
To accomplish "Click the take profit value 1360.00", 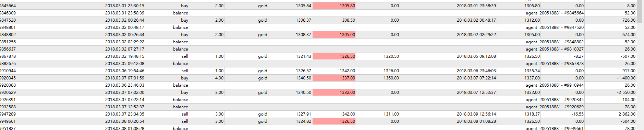I will (391, 78).
